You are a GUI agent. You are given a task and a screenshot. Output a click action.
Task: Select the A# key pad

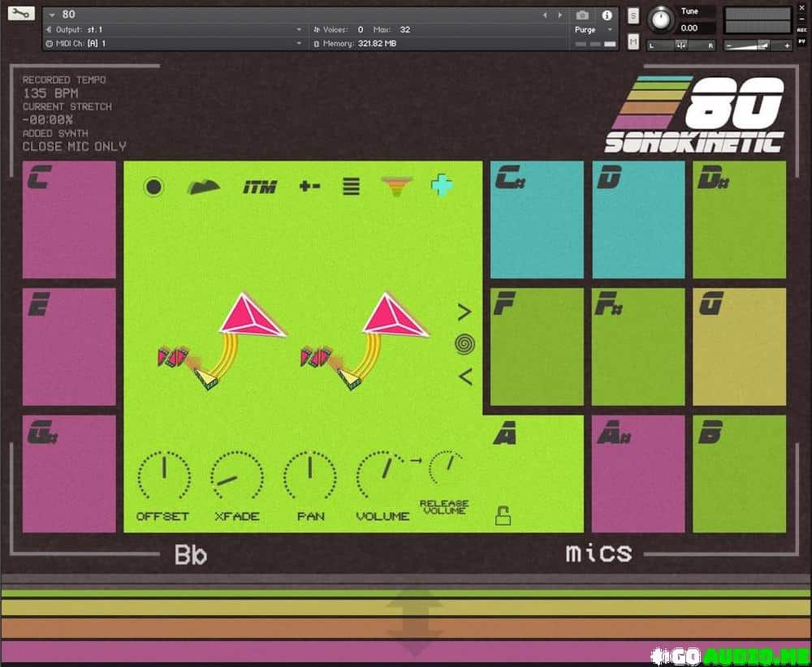(638, 473)
